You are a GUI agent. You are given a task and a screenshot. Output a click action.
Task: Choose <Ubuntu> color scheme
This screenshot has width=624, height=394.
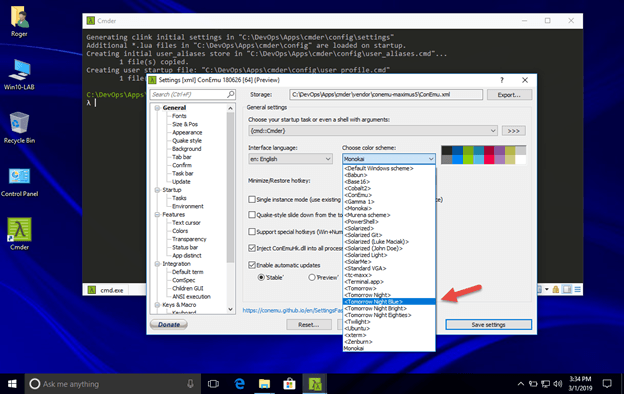389,328
